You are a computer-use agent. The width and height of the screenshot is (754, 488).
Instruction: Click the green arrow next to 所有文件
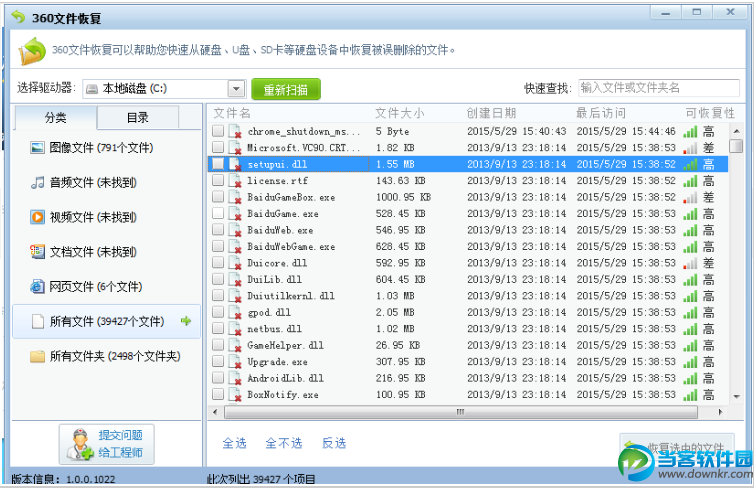tap(186, 321)
